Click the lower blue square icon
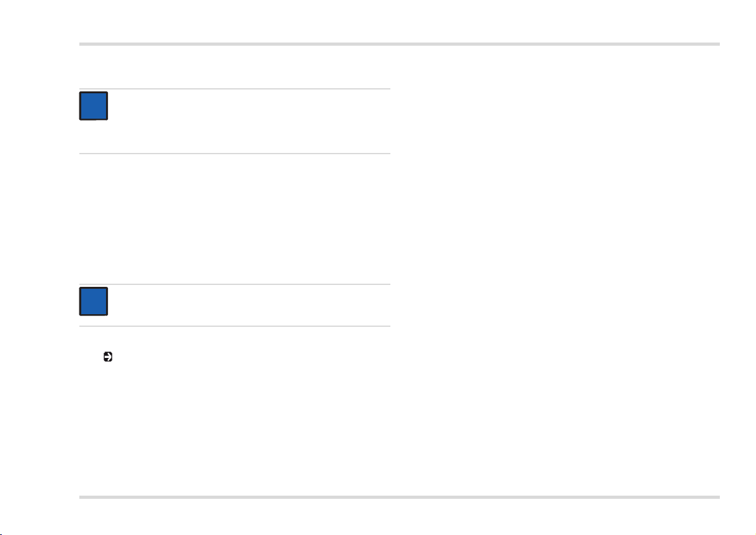Viewport: 756px width, 535px height. pos(93,301)
